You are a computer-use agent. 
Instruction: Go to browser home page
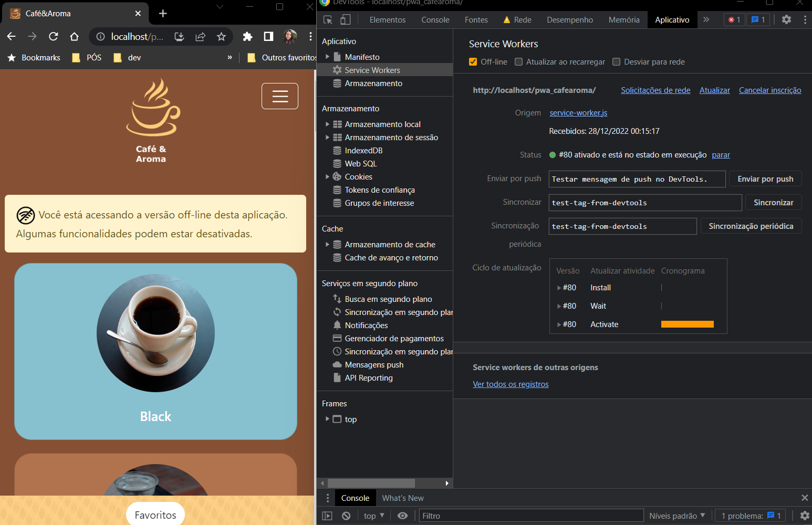click(x=74, y=36)
